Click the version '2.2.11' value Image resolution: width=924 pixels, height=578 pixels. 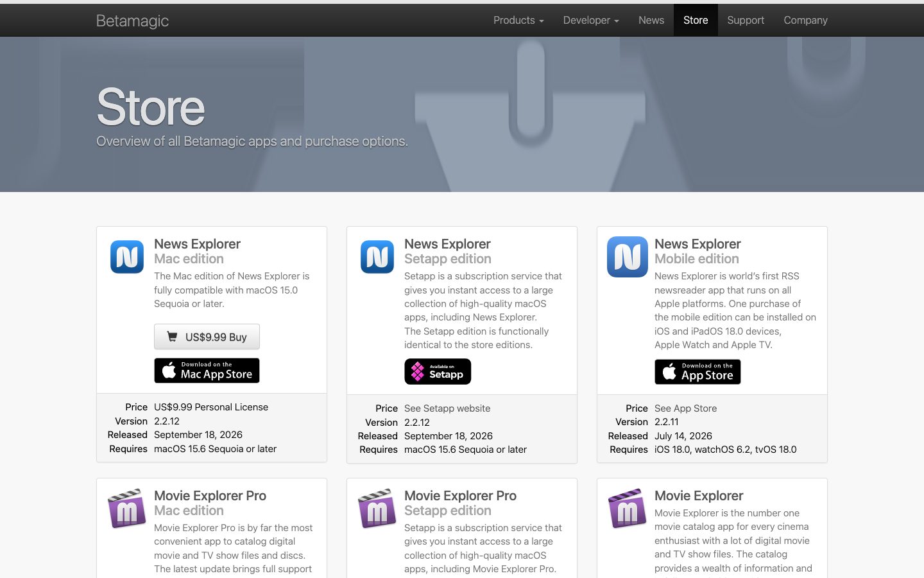[x=666, y=422]
